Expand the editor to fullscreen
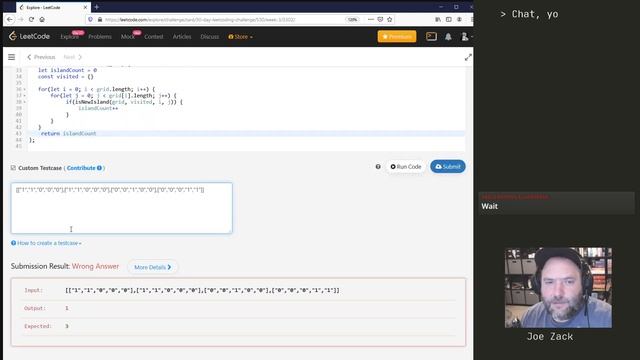This screenshot has width=640, height=360. (468, 58)
